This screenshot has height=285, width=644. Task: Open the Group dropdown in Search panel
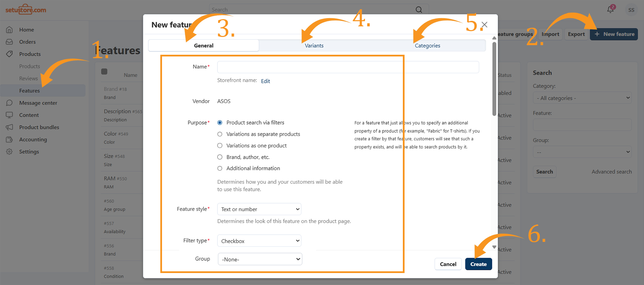pyautogui.click(x=582, y=152)
